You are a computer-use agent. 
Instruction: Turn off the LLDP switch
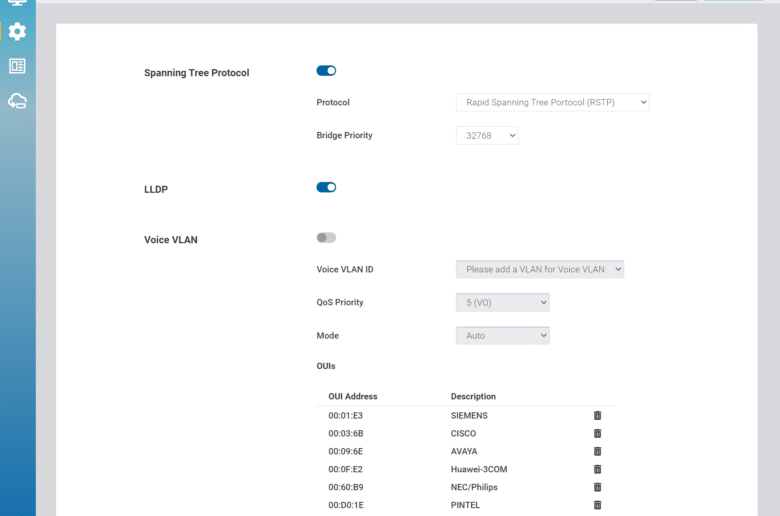(326, 187)
